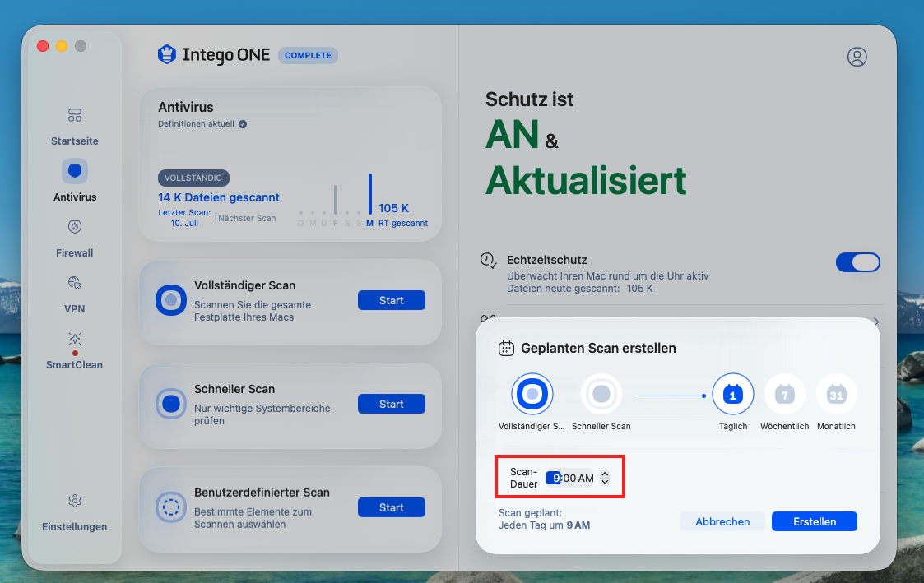The width and height of the screenshot is (924, 583).
Task: Click the VOLLSTÄNDIG badge in the Antivirus card
Action: pos(193,178)
